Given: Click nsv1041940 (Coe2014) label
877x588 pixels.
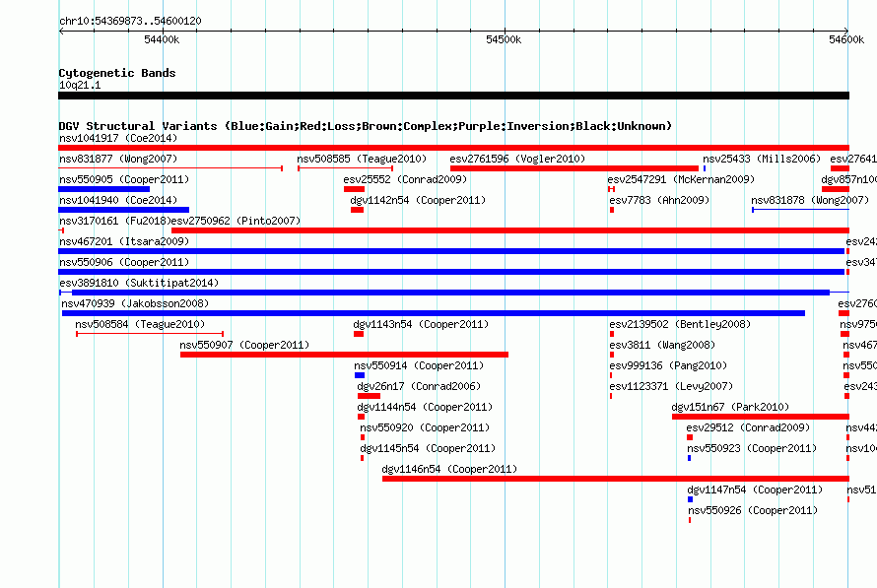Looking at the screenshot, I should tap(118, 200).
